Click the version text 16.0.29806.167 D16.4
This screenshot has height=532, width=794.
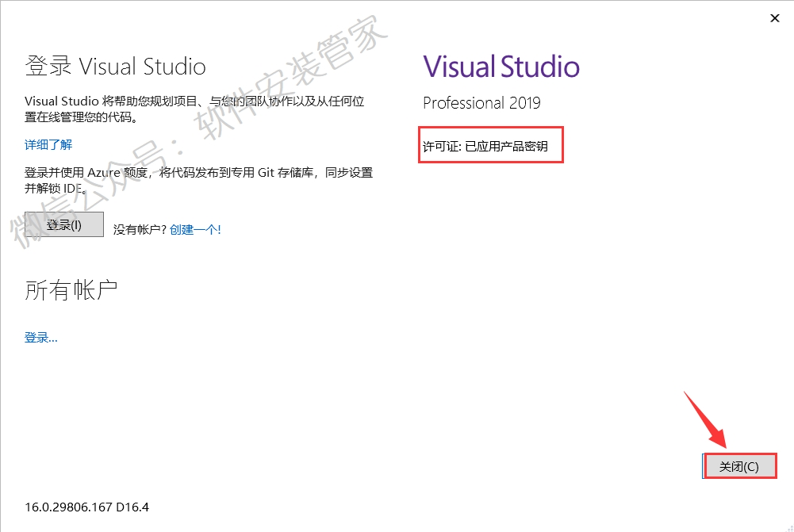coord(87,507)
